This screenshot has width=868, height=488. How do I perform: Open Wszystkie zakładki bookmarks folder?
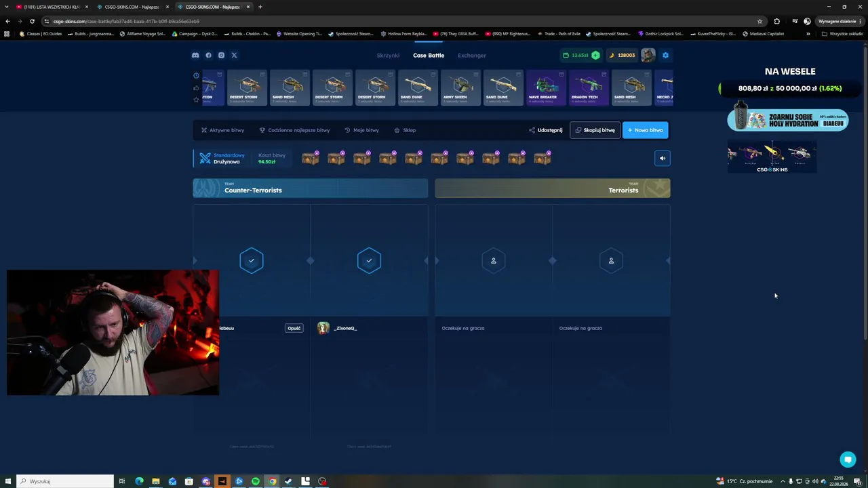pyautogui.click(x=842, y=34)
